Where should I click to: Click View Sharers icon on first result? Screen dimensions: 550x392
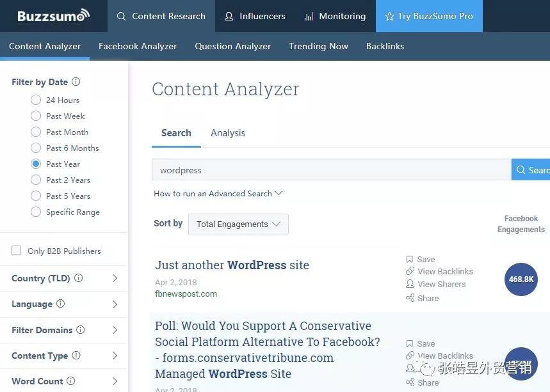[x=410, y=284]
